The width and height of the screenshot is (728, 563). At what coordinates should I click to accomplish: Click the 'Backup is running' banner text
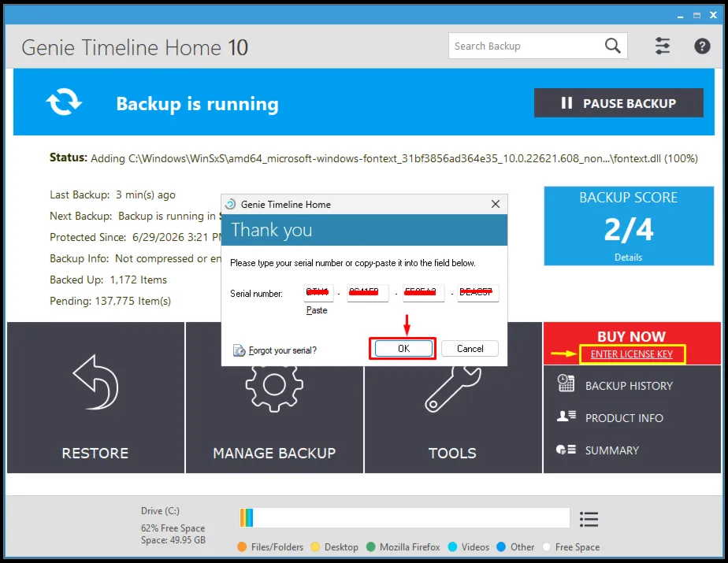197,104
